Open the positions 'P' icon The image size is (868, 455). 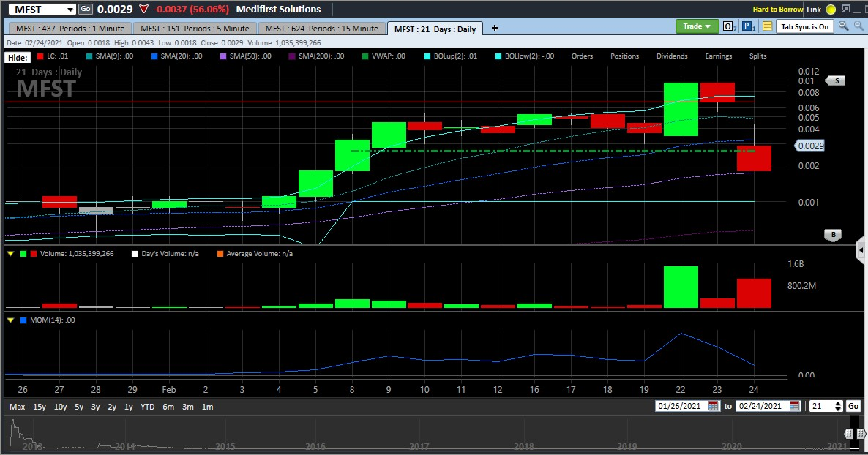point(749,26)
